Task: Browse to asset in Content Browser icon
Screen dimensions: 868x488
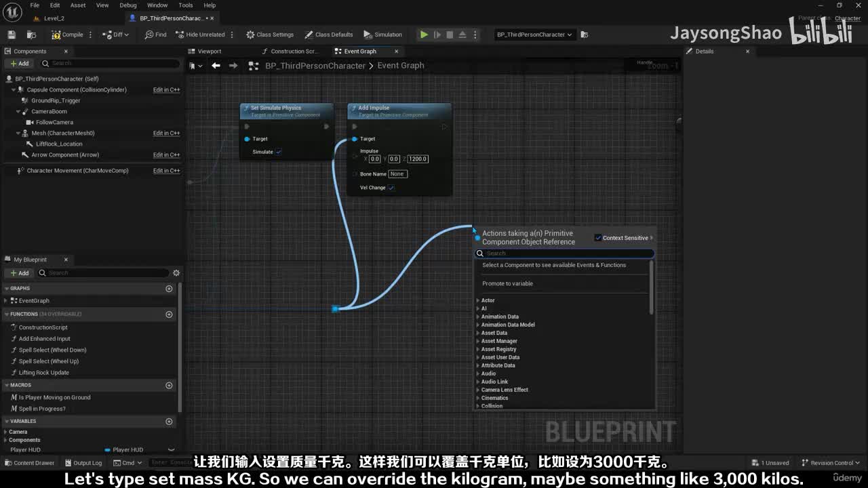Action: 32,35
